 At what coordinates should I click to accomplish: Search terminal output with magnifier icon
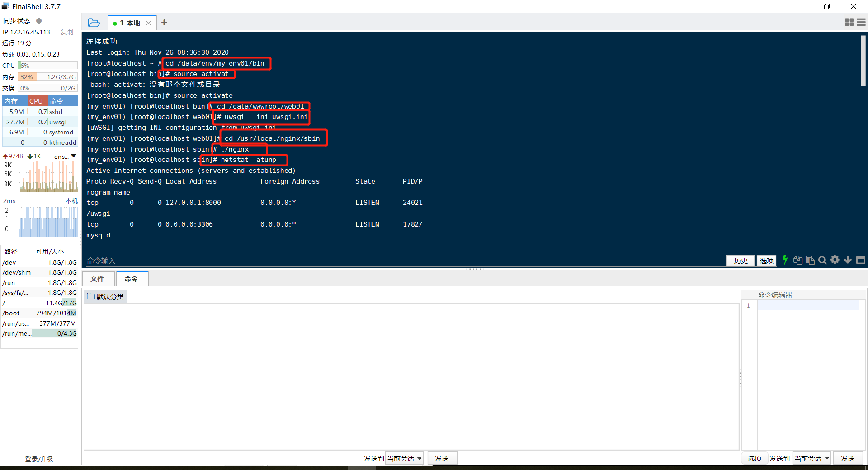tap(822, 260)
